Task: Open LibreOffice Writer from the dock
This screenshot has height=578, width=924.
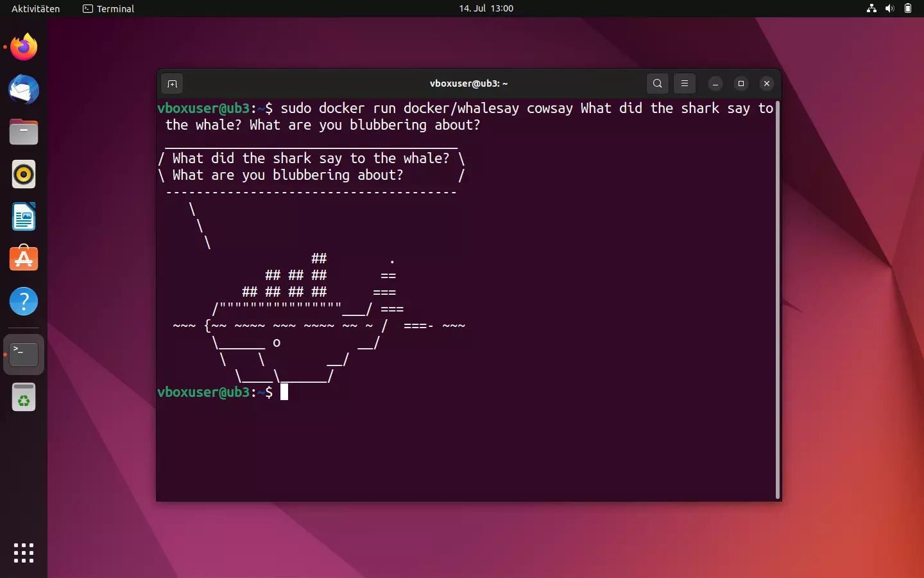Action: pyautogui.click(x=23, y=217)
